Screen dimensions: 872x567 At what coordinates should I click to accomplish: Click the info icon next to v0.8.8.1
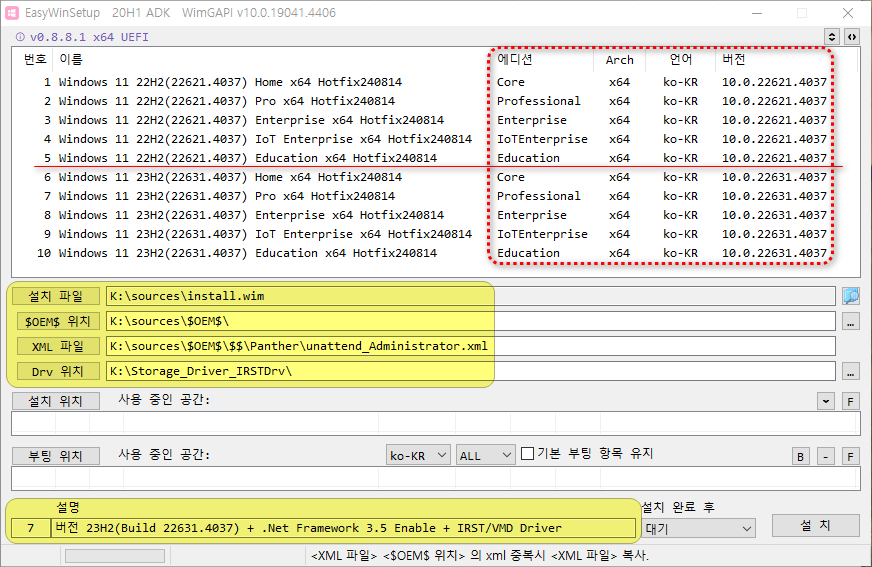(20, 37)
